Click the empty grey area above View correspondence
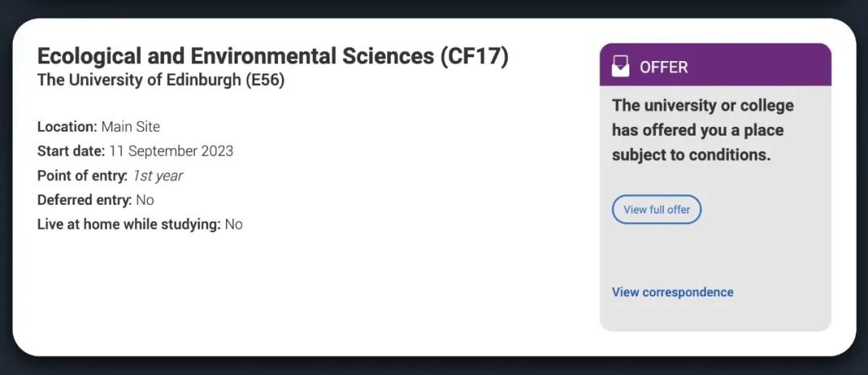Viewport: 868px width, 375px height. point(715,253)
